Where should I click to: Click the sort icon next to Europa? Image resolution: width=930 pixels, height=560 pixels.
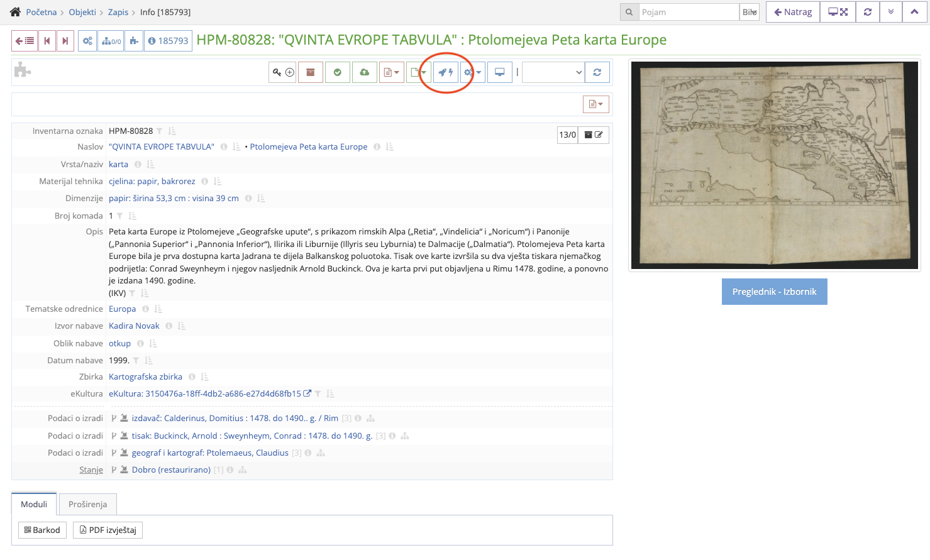tap(158, 309)
